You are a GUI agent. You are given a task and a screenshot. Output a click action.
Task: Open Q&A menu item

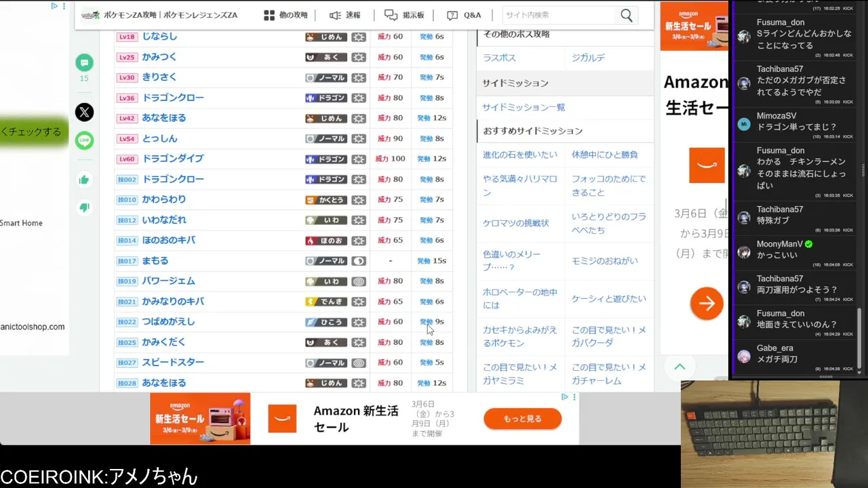coord(464,15)
